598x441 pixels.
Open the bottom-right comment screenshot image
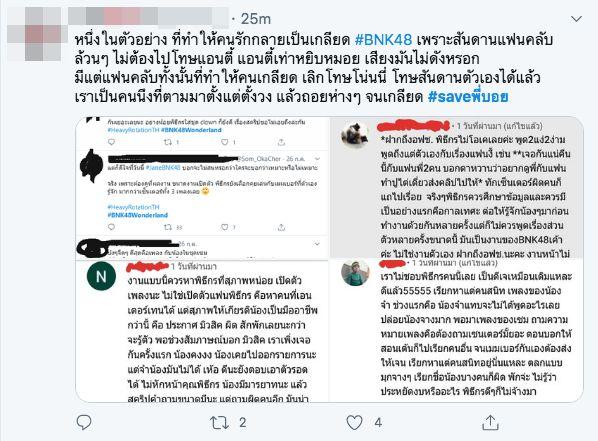point(457,331)
